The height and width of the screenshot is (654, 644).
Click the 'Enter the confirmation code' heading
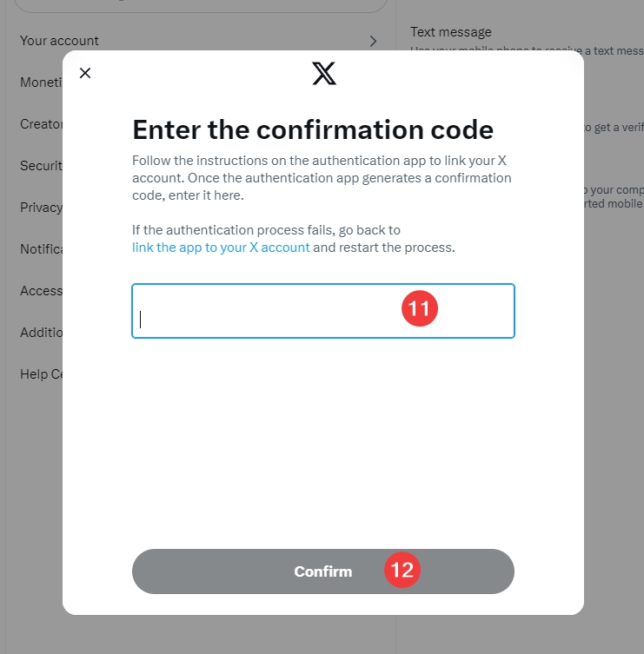[x=313, y=129]
